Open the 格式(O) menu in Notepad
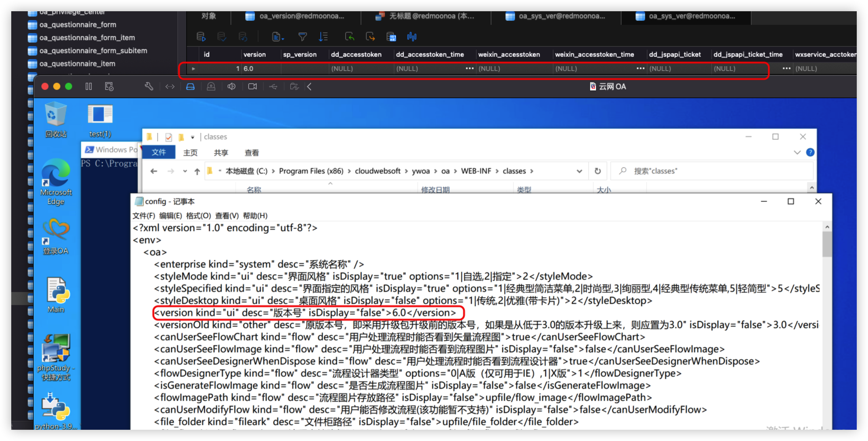Screen dimensions: 868x441 point(198,215)
